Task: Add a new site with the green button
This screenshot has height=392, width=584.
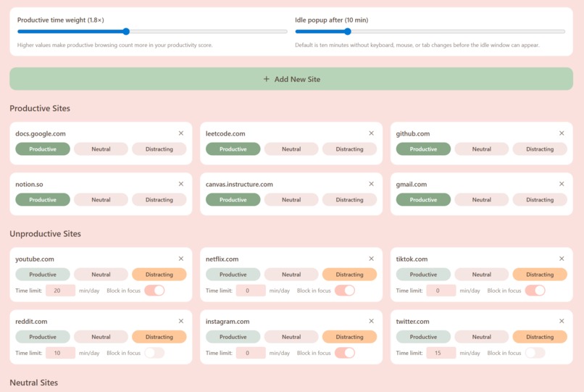Action: pyautogui.click(x=291, y=79)
